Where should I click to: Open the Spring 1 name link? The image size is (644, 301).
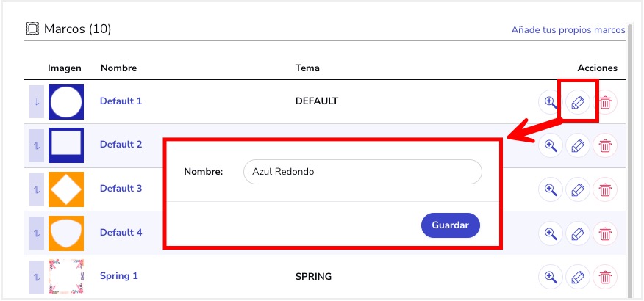click(x=118, y=275)
